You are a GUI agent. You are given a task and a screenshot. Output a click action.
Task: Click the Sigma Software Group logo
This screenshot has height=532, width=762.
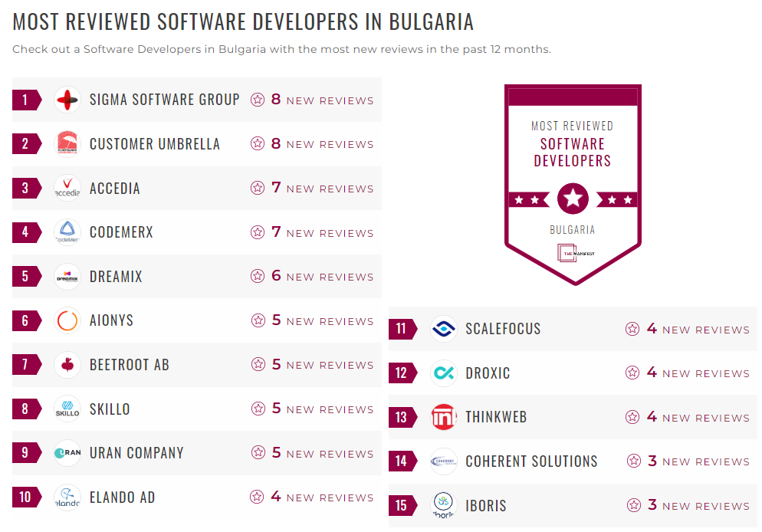[x=67, y=100]
